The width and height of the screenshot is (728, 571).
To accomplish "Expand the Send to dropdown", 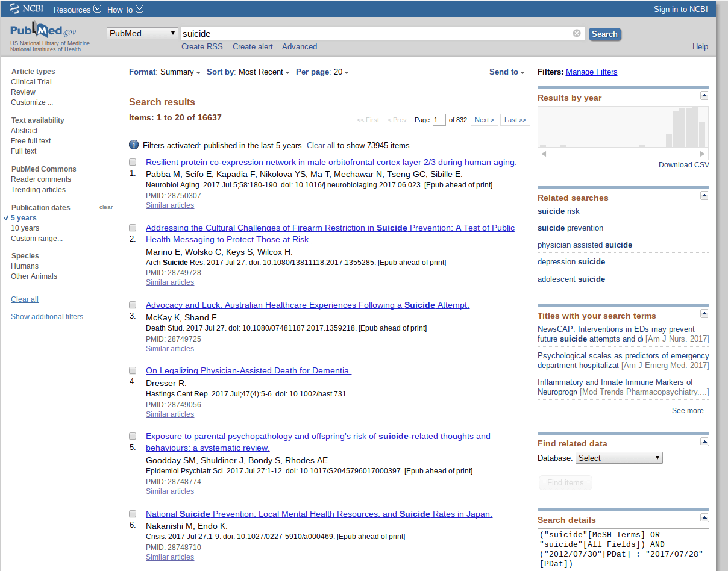I will click(507, 72).
